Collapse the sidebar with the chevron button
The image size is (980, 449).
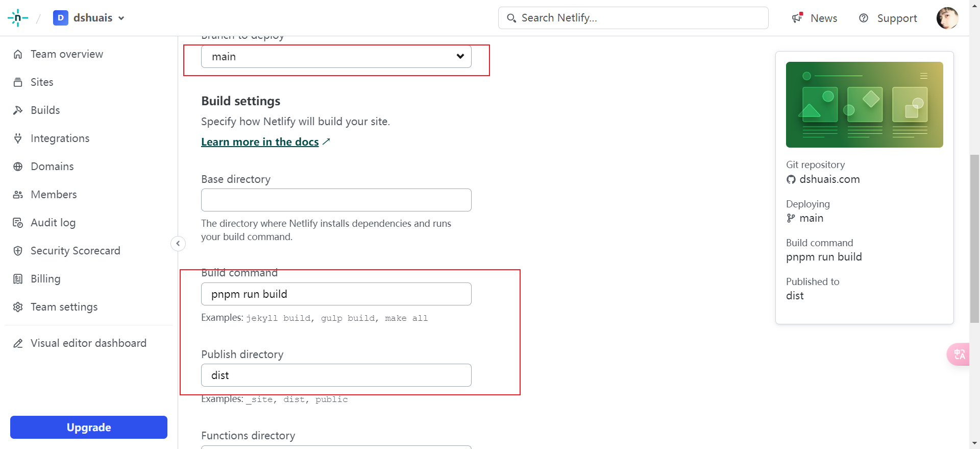point(178,244)
